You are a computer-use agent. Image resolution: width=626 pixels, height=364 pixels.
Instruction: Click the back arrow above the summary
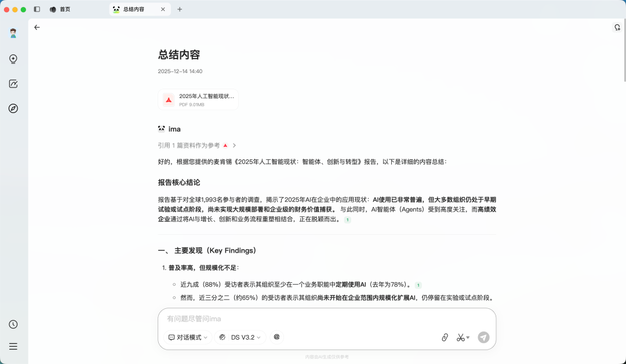[37, 27]
